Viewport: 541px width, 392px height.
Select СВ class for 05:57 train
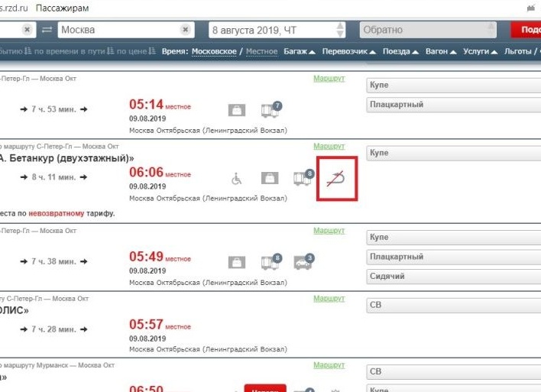point(453,305)
